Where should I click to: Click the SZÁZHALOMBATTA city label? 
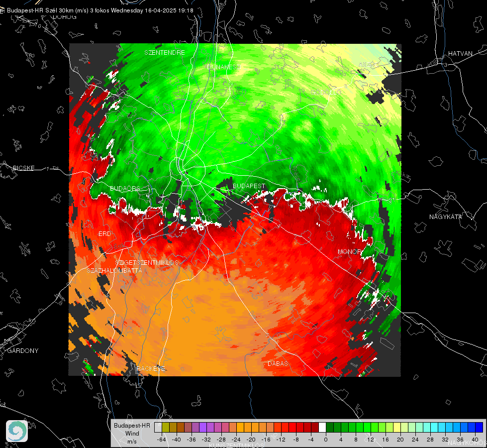point(114,270)
